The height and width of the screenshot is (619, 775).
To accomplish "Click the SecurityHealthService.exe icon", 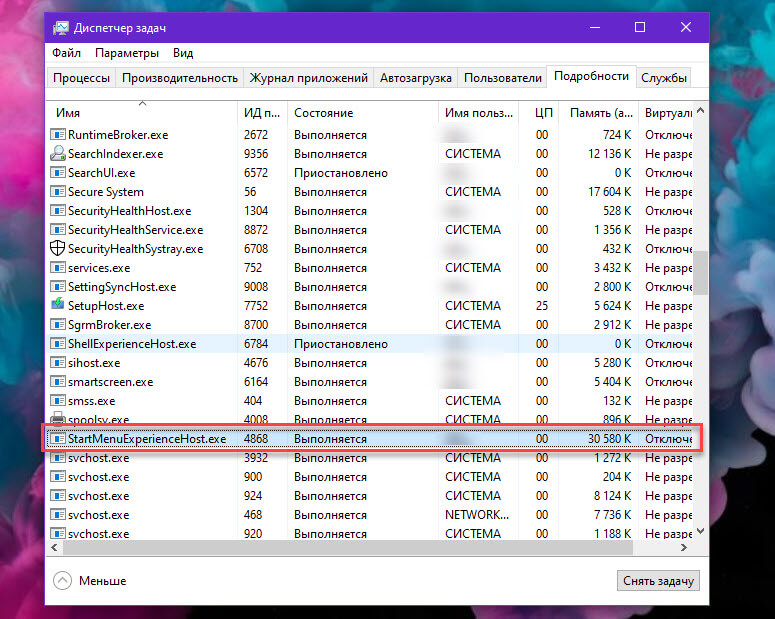I will pos(58,229).
